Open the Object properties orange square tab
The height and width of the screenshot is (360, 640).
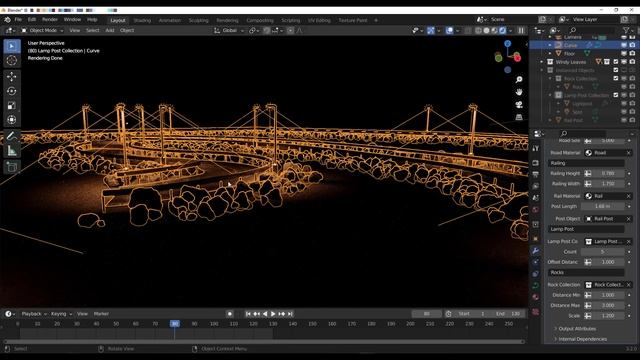click(536, 239)
